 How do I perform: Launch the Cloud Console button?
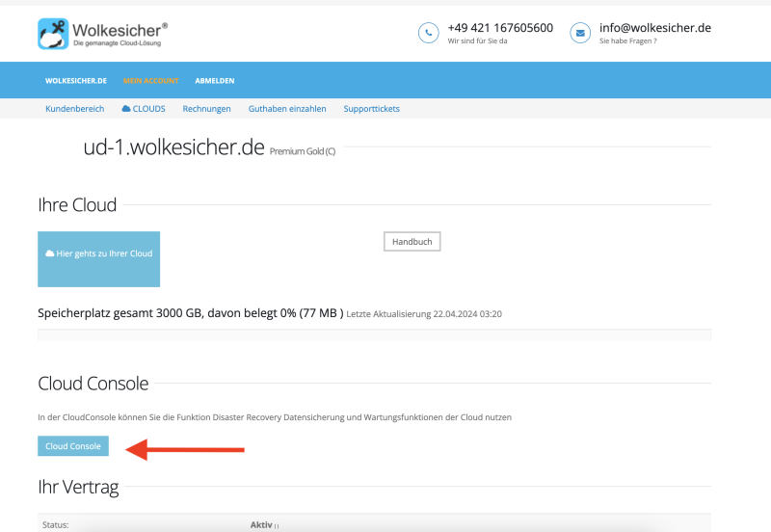[x=73, y=446]
